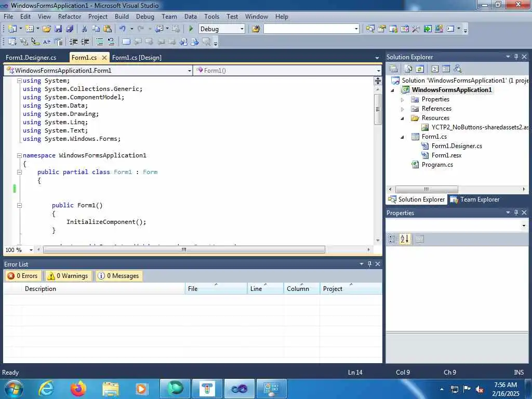532x399 pixels.
Task: Click the Save All icon
Action: tap(70, 29)
